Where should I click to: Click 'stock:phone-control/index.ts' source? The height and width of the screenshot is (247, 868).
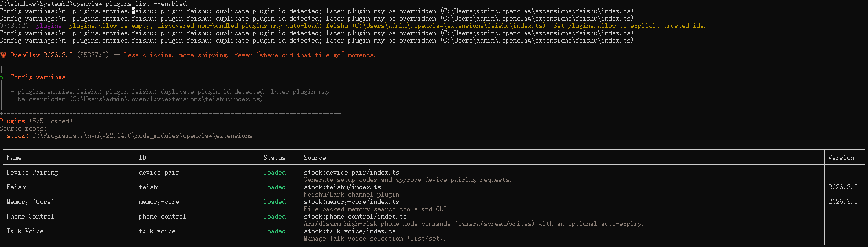coord(355,216)
